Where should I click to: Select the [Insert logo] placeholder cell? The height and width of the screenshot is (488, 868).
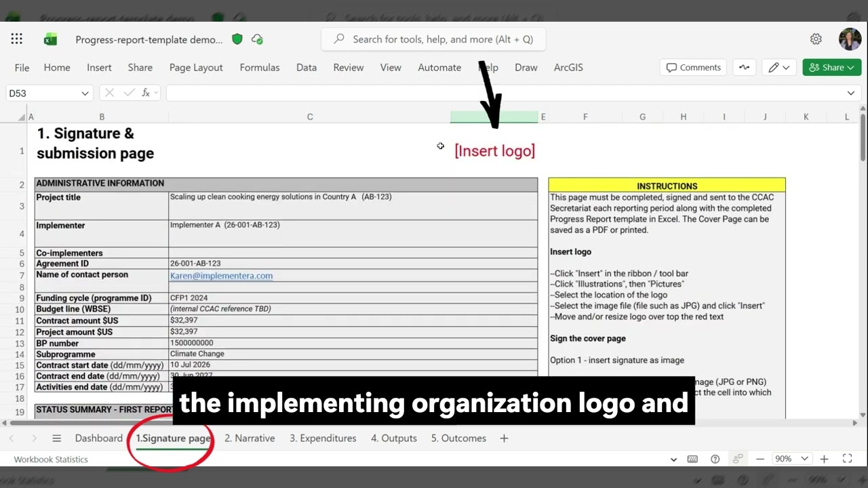494,150
